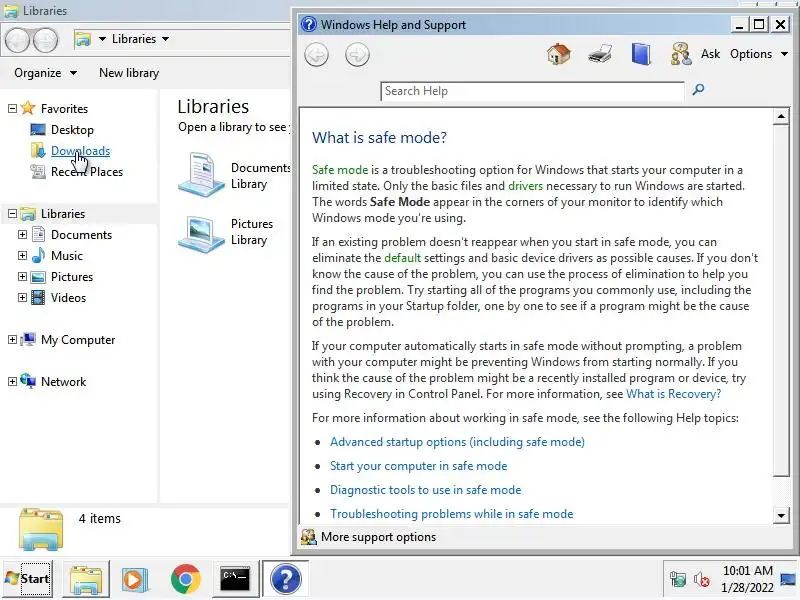The image size is (800, 600).
Task: Click the Libraries address bar folder icon
Action: pyautogui.click(x=83, y=39)
